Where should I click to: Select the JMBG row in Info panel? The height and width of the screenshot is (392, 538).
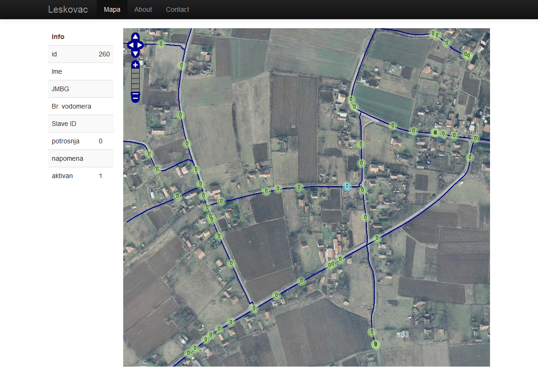81,89
